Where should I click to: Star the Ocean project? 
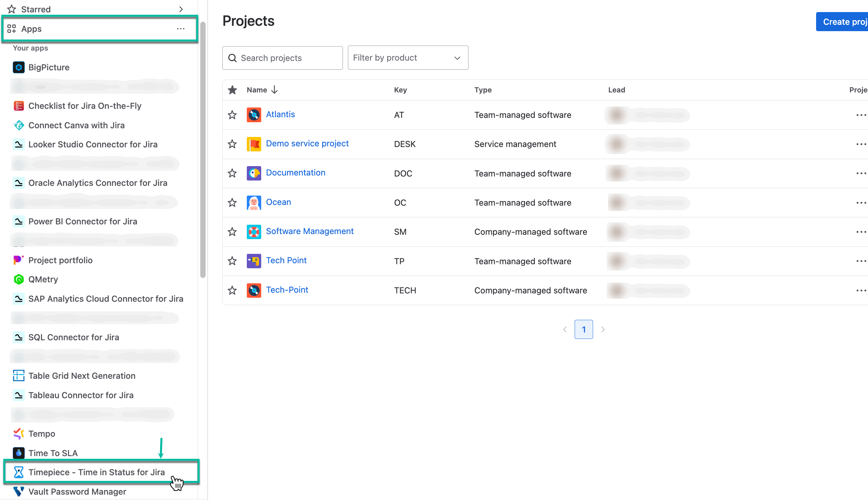click(x=232, y=202)
